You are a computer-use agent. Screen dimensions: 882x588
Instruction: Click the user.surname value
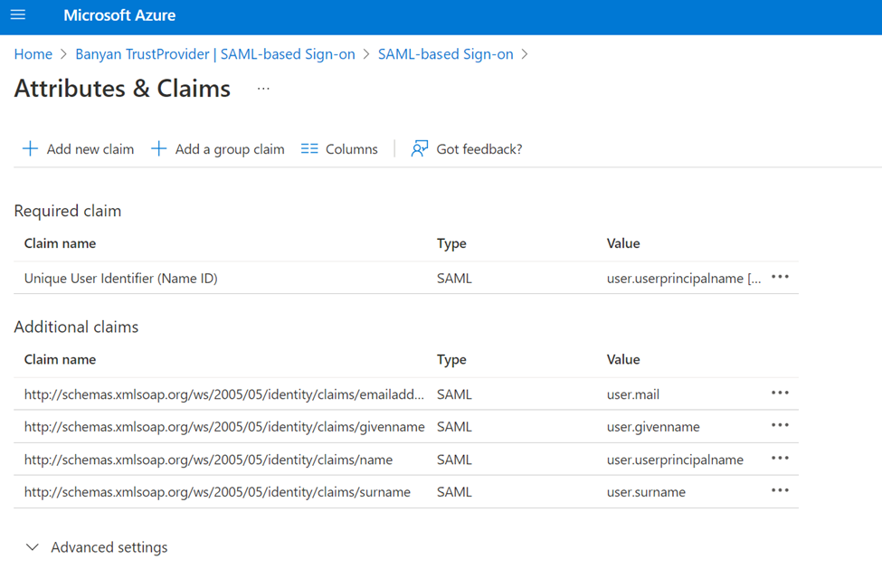point(646,492)
